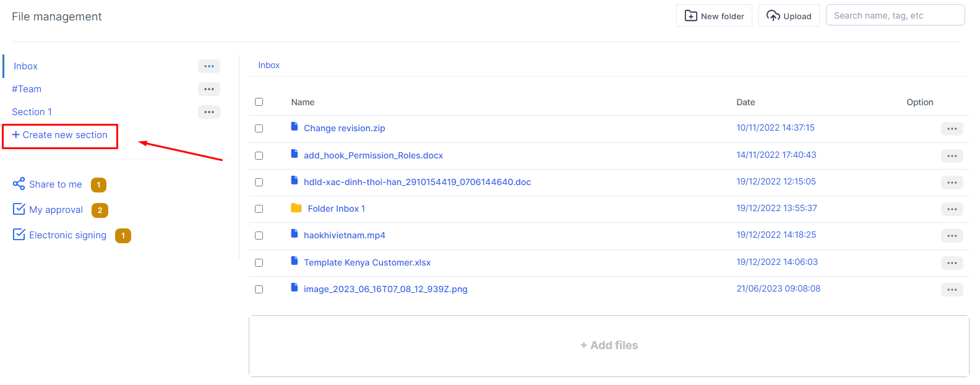Open the three-dot menu next to #Team

click(208, 89)
